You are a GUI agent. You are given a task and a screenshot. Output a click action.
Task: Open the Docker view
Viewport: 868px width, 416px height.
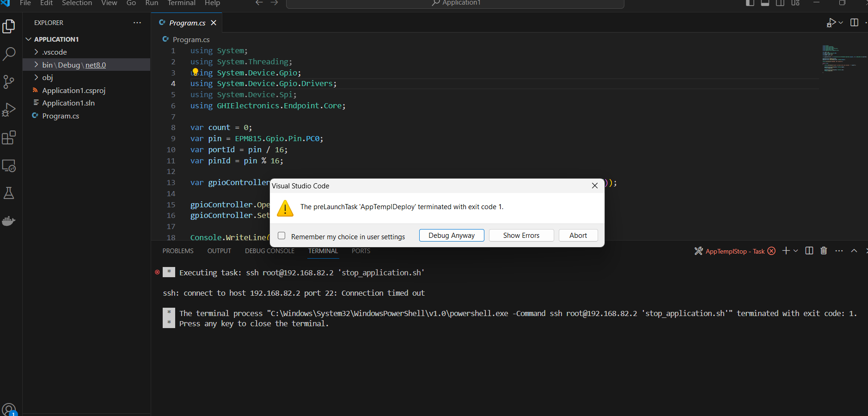[x=9, y=221]
